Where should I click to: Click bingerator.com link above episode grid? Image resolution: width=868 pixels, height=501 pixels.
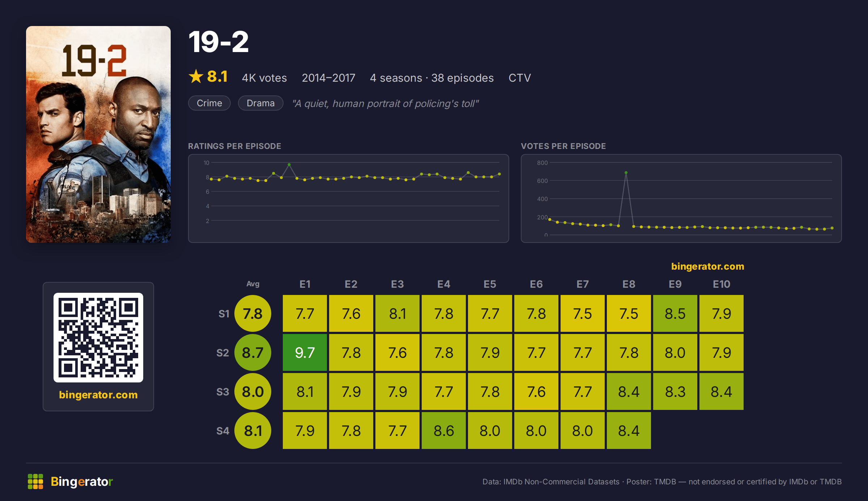click(x=708, y=266)
